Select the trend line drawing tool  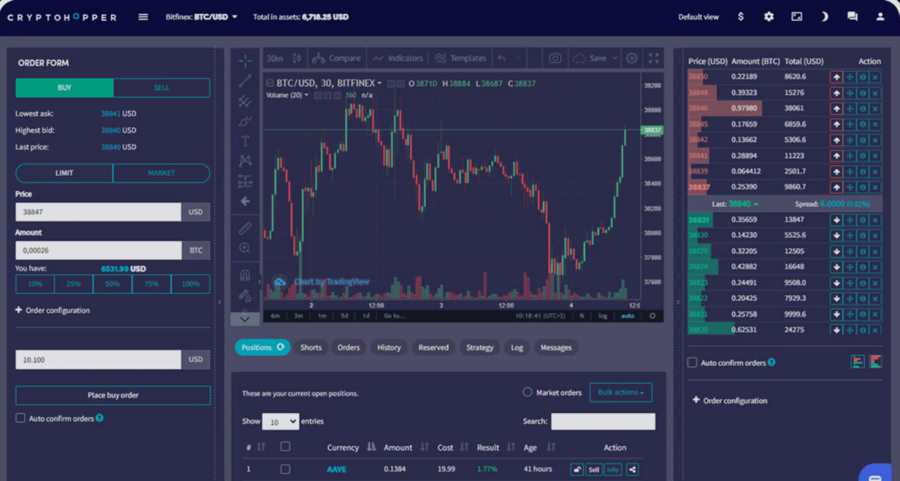245,81
